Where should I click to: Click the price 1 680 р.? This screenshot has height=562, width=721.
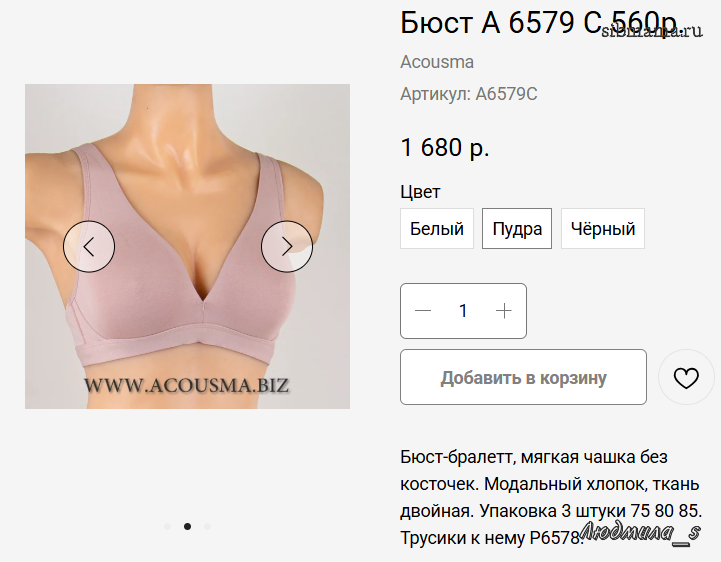click(445, 148)
